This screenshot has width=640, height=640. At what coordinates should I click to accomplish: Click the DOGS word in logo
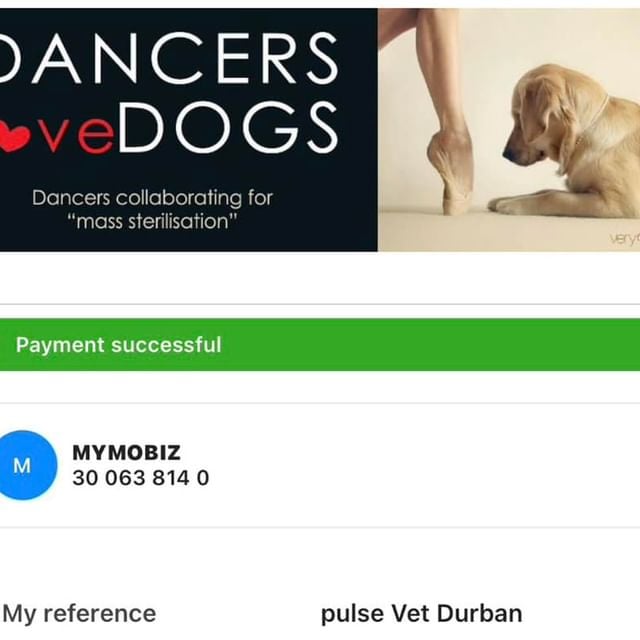click(228, 127)
